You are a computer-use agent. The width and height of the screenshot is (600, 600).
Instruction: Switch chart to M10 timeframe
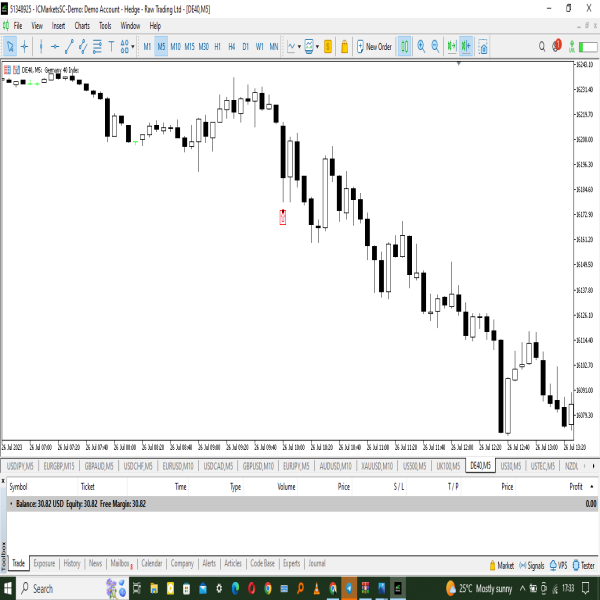point(175,47)
